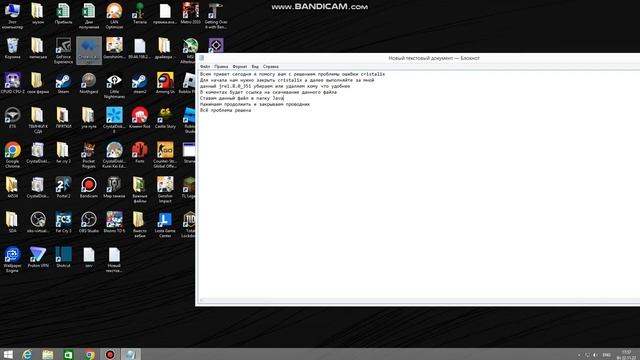Open the Вид menu in Notepad

pos(255,67)
